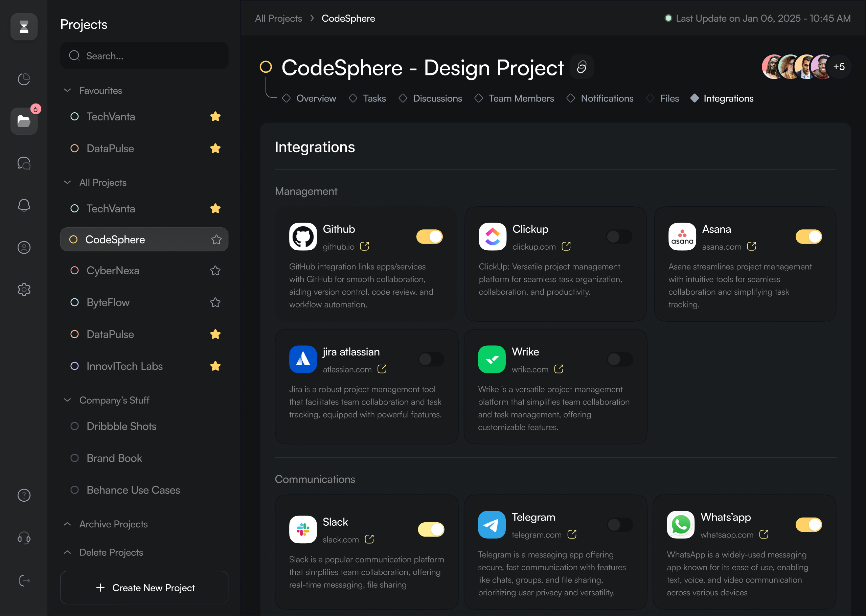This screenshot has width=866, height=616.
Task: Open the chat bubbles sidebar icon
Action: pos(24,163)
